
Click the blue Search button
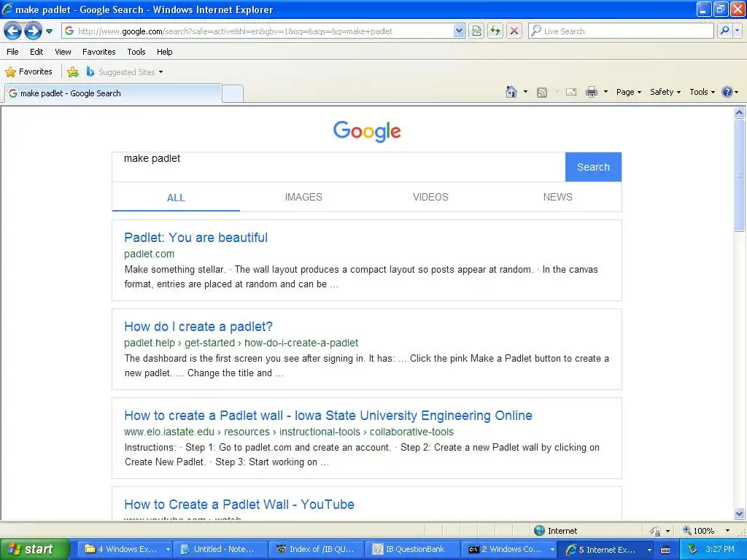coord(593,167)
